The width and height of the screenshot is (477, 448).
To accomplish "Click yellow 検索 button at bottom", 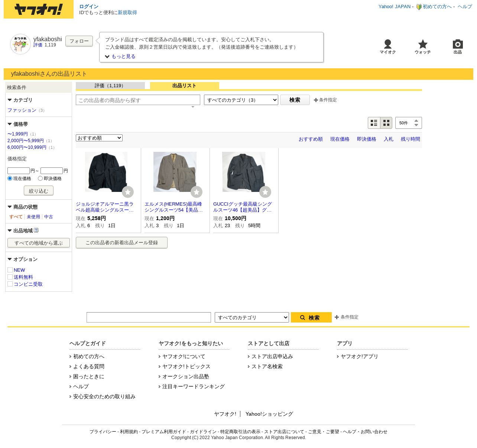I will point(311,317).
